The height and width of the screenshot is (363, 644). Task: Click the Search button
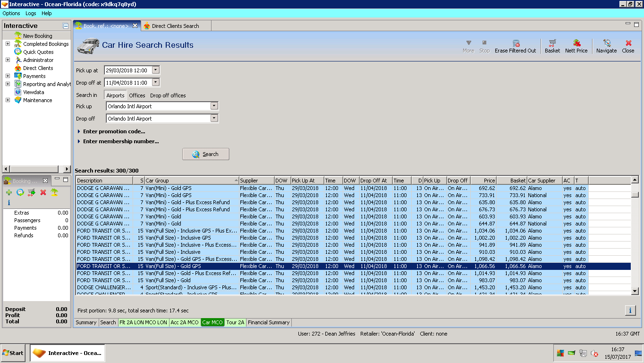tap(205, 154)
